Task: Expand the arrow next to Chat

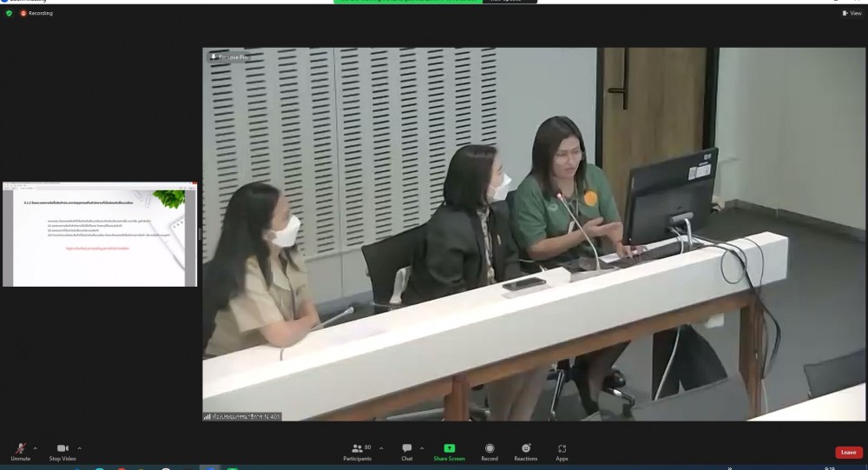Action: coord(422,448)
